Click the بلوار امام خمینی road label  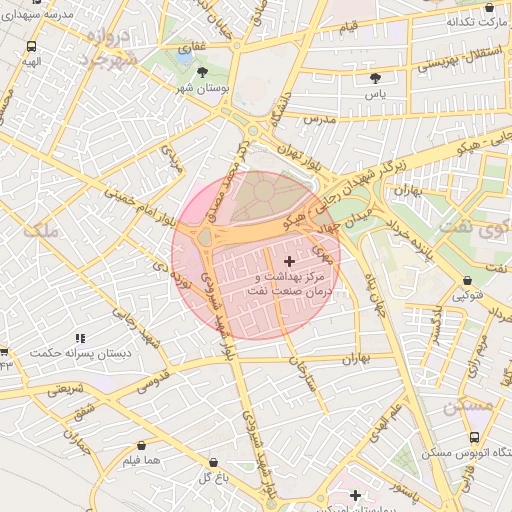(140, 206)
